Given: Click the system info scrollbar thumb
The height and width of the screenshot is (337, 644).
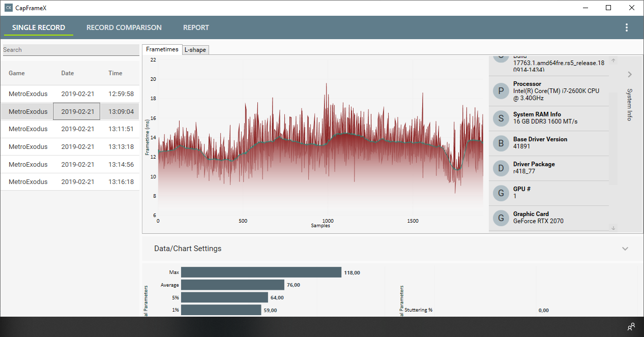Looking at the screenshot, I should pyautogui.click(x=613, y=138).
